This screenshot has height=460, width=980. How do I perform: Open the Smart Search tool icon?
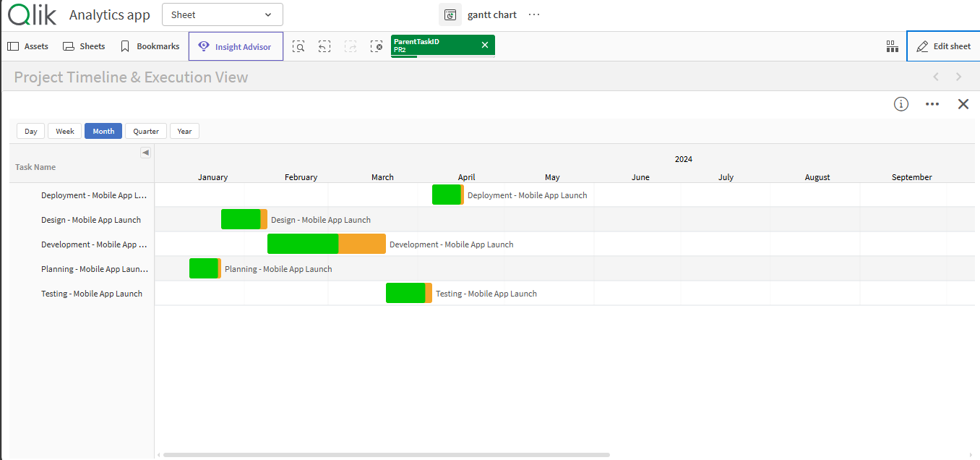tap(298, 46)
